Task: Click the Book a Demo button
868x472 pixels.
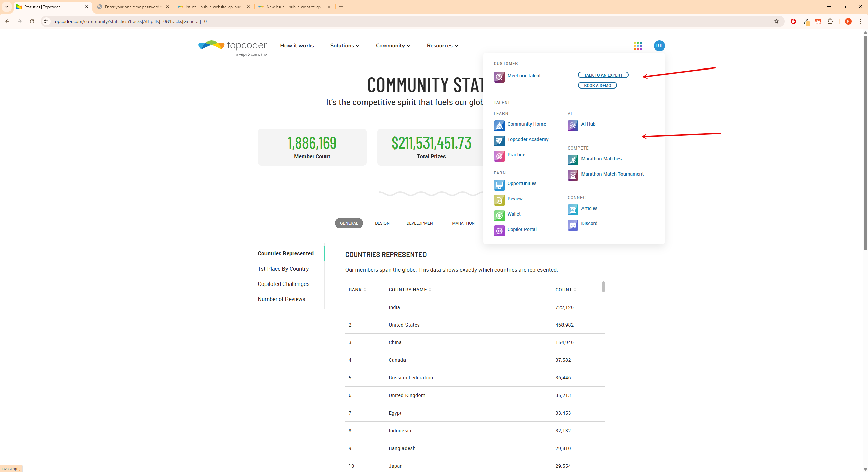Action: tap(597, 85)
